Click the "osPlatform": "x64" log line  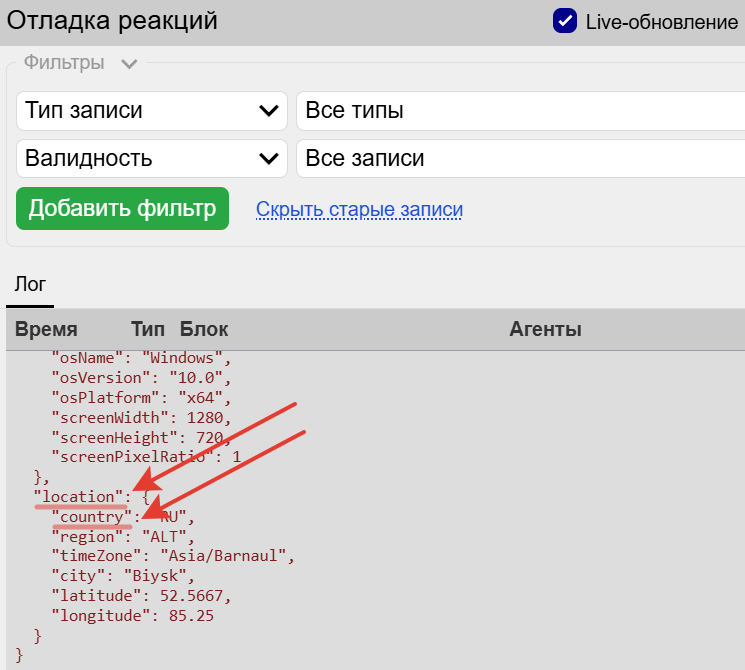(142, 398)
